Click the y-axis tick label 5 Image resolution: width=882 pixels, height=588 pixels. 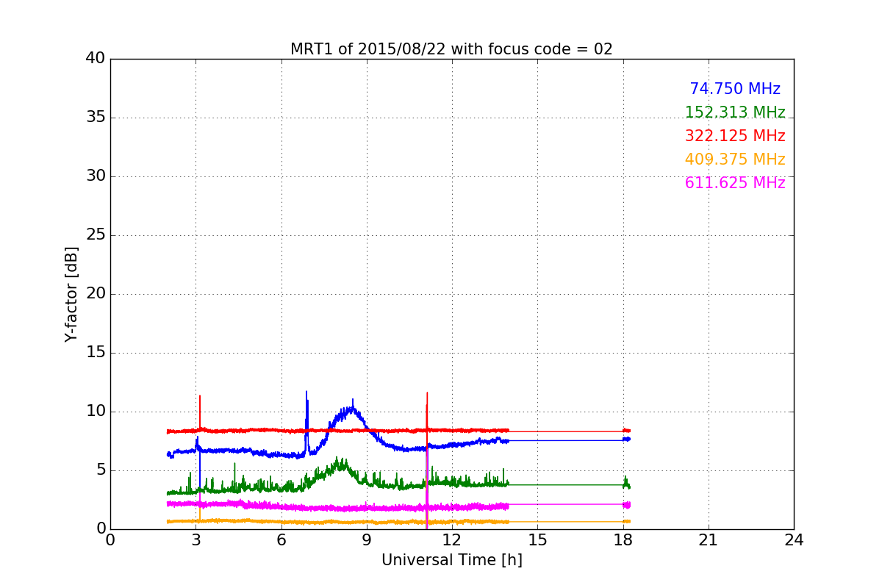click(100, 470)
